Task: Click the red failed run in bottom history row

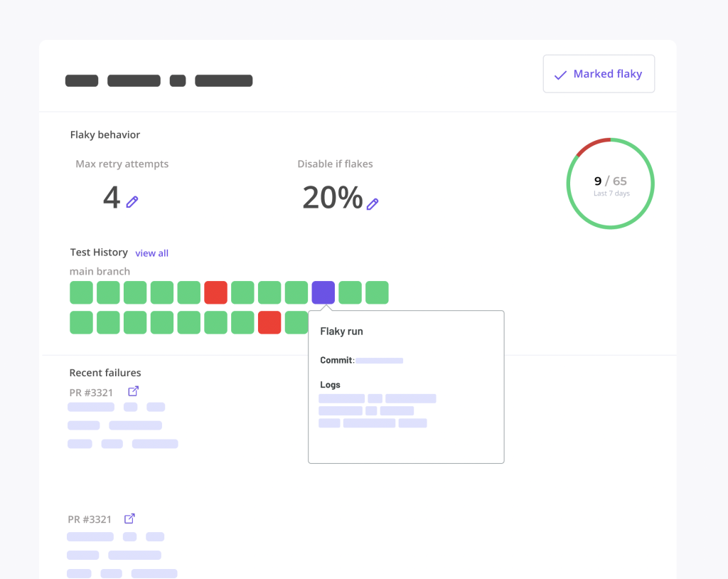Action: click(x=269, y=322)
